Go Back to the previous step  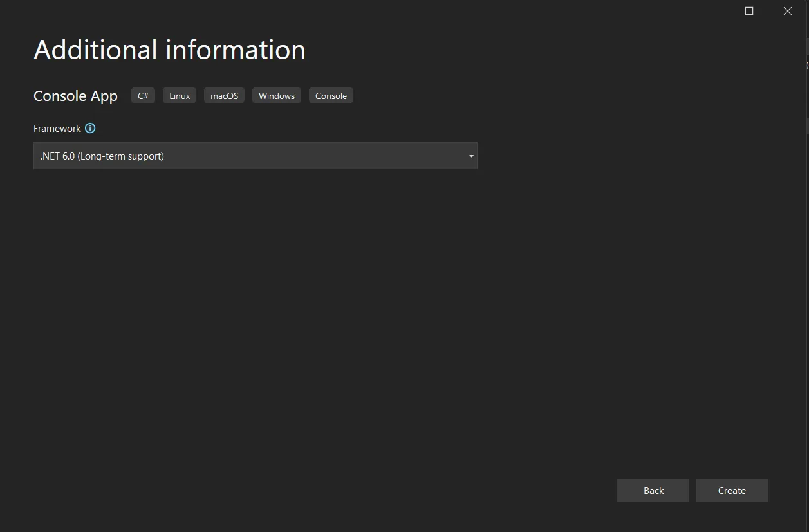pos(653,490)
